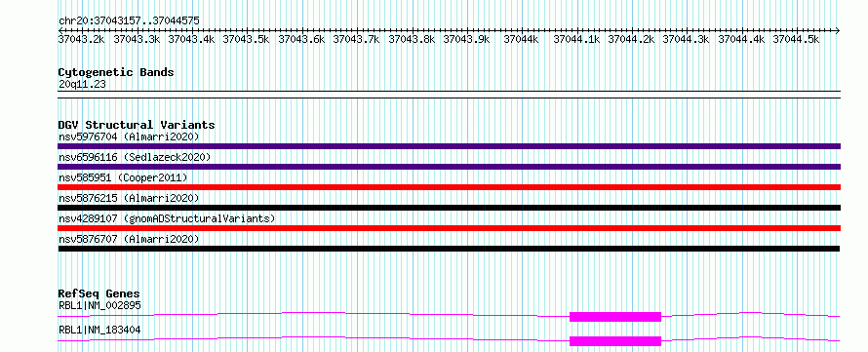
Task: Open variant nsv6596116 (Sedlazeck2020) label
Action: click(135, 157)
